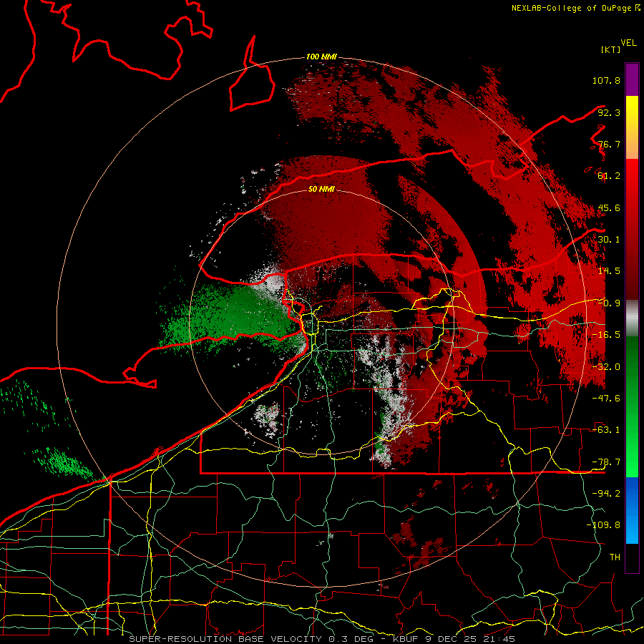
Task: Click the 'VEL' legend title
Action: tap(628, 43)
